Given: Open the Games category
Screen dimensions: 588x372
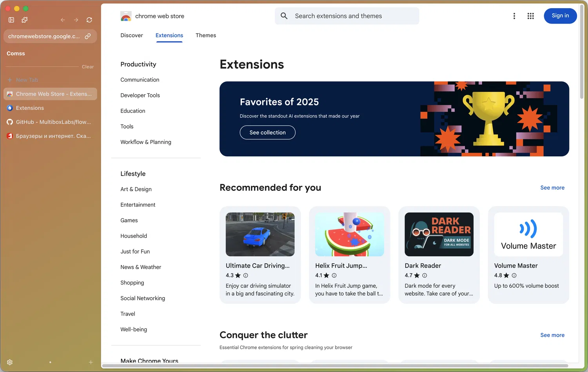Looking at the screenshot, I should (129, 220).
